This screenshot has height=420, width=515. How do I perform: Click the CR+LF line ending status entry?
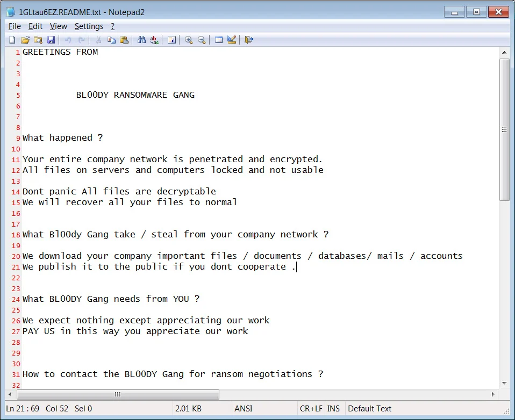[311, 409]
